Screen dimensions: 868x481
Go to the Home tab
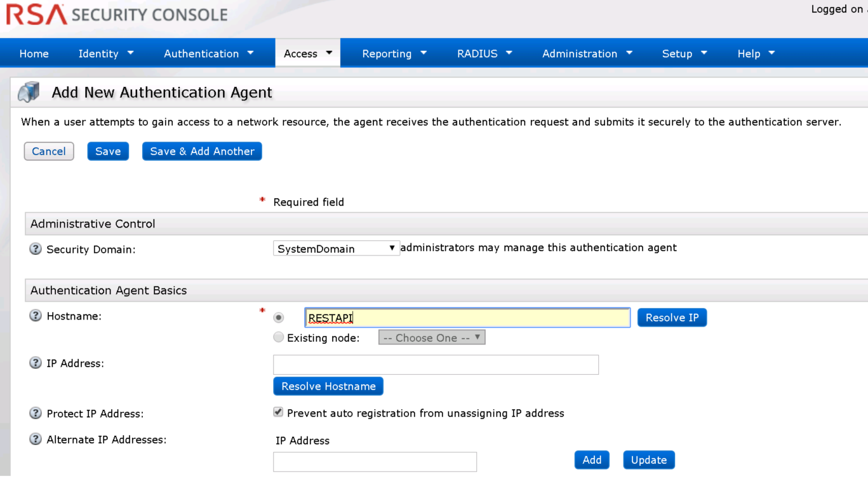click(x=34, y=53)
